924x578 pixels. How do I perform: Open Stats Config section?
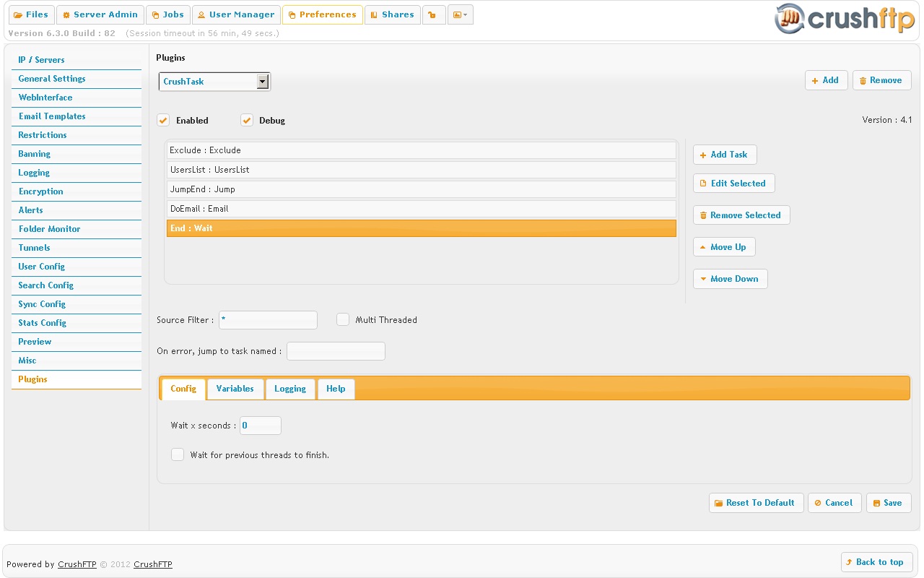click(77, 323)
